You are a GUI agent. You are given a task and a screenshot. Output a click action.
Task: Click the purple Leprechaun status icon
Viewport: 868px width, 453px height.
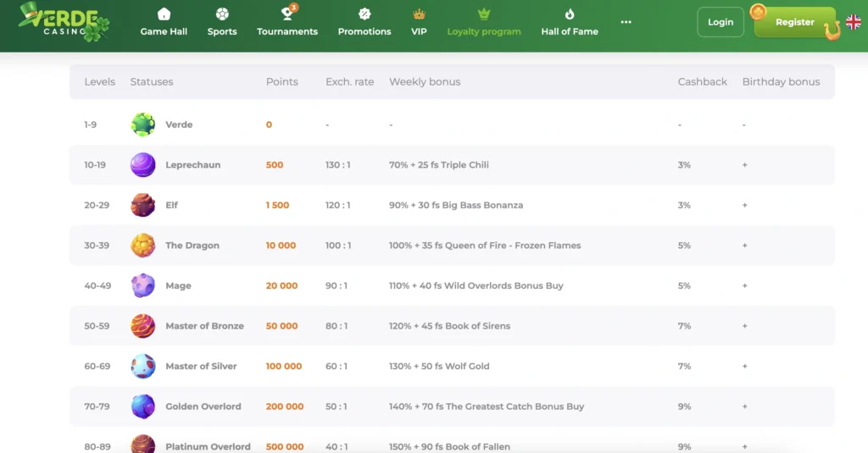142,165
